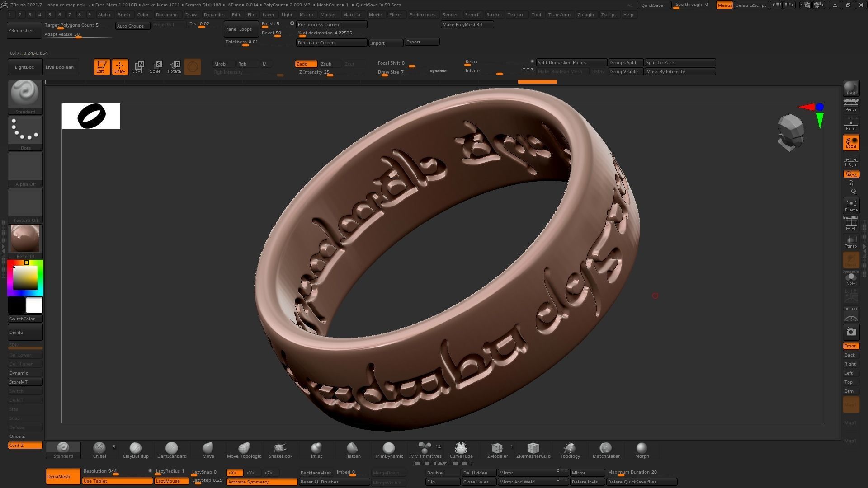Click the Decimate Current button
This screenshot has height=488, width=868.
[x=331, y=42]
